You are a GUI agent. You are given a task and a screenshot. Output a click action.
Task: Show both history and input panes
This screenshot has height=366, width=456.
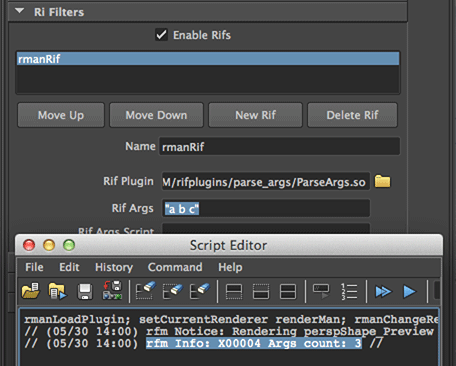pos(288,292)
